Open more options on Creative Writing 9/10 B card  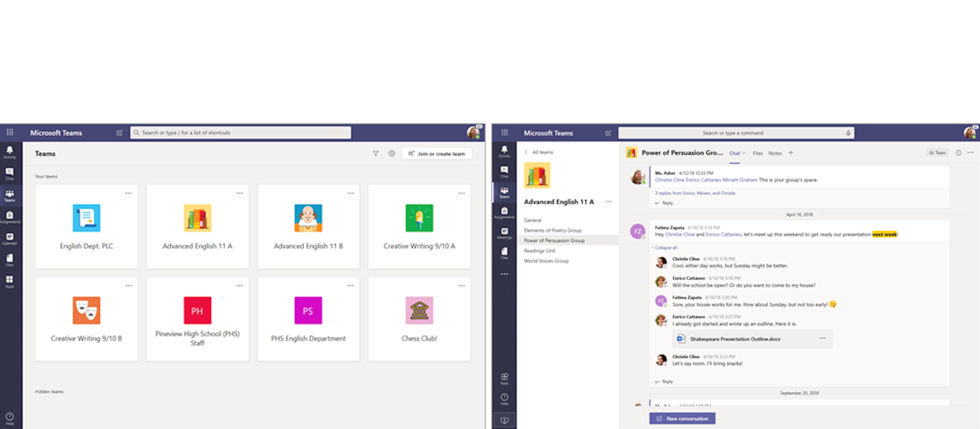(x=129, y=286)
